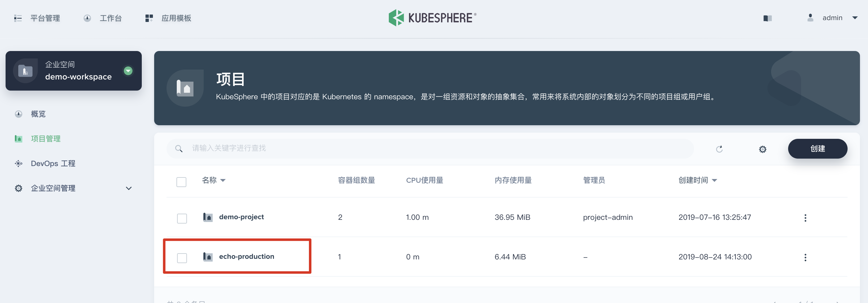This screenshot has width=868, height=303.
Task: Click the 1.00 m CPU value
Action: [x=417, y=217]
